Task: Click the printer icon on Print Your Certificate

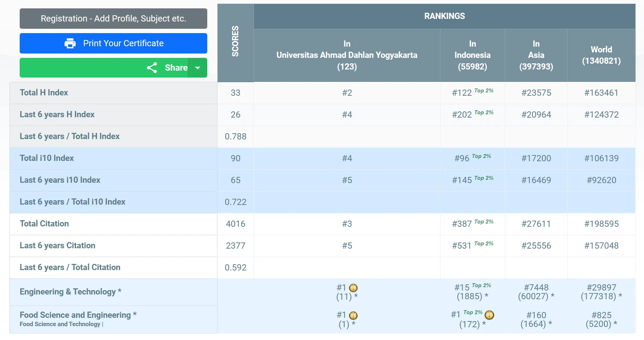Action: (70, 43)
